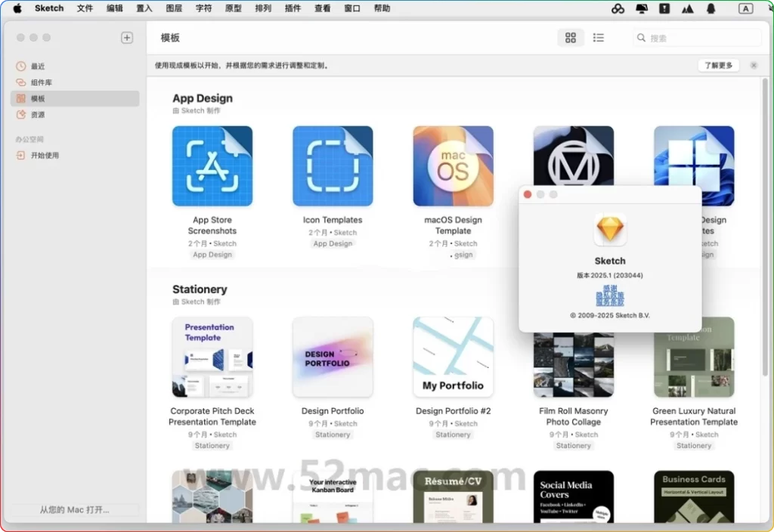Click the main window vertical scrollbar
This screenshot has height=532, width=774.
pos(765,227)
